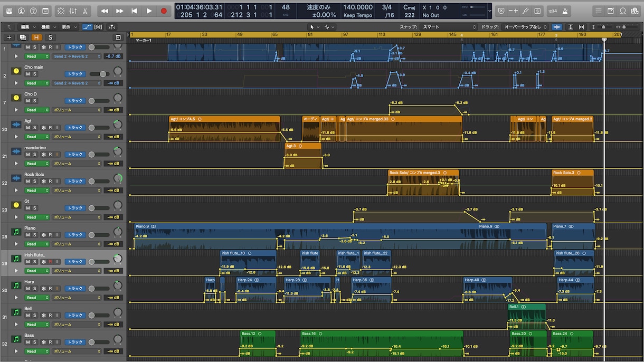Open LCD display mode dropdown arrow
The height and width of the screenshot is (362, 644).
click(490, 11)
